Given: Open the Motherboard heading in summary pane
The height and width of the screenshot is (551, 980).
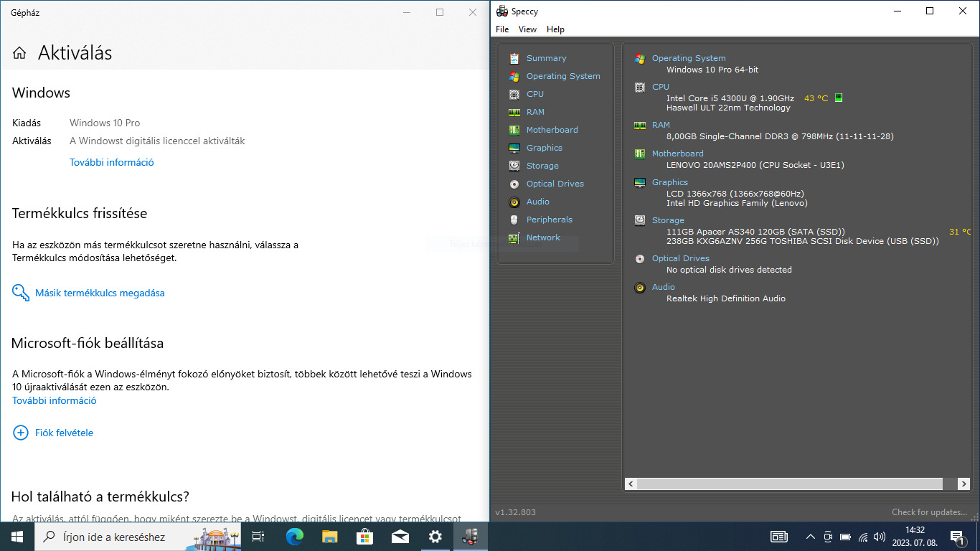Looking at the screenshot, I should coord(677,154).
